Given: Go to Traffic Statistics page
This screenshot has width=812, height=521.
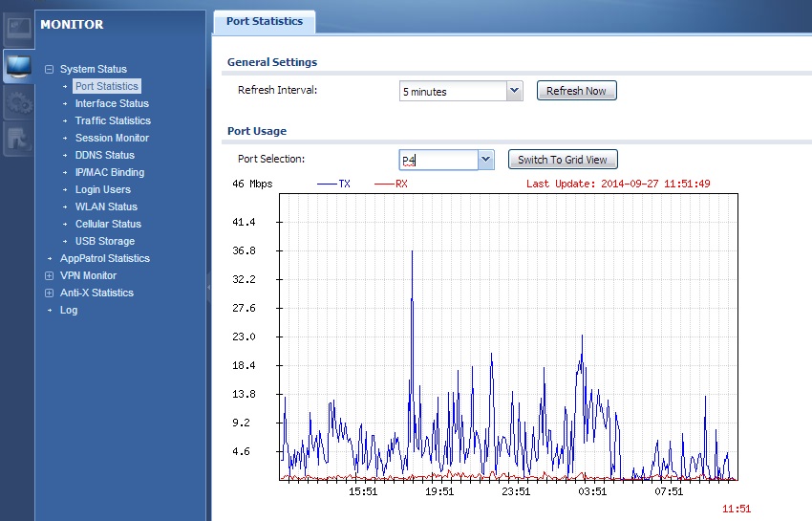Looking at the screenshot, I should (113, 120).
